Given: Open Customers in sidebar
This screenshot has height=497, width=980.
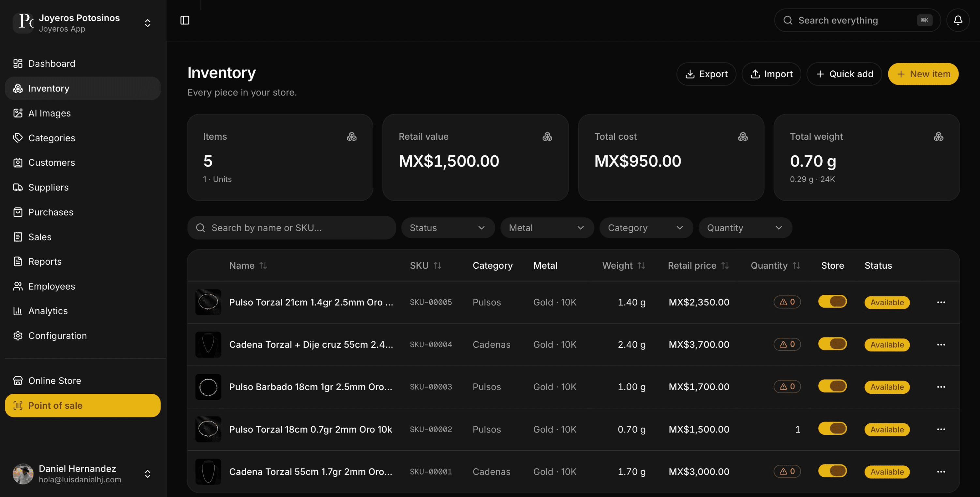Looking at the screenshot, I should pyautogui.click(x=82, y=163).
